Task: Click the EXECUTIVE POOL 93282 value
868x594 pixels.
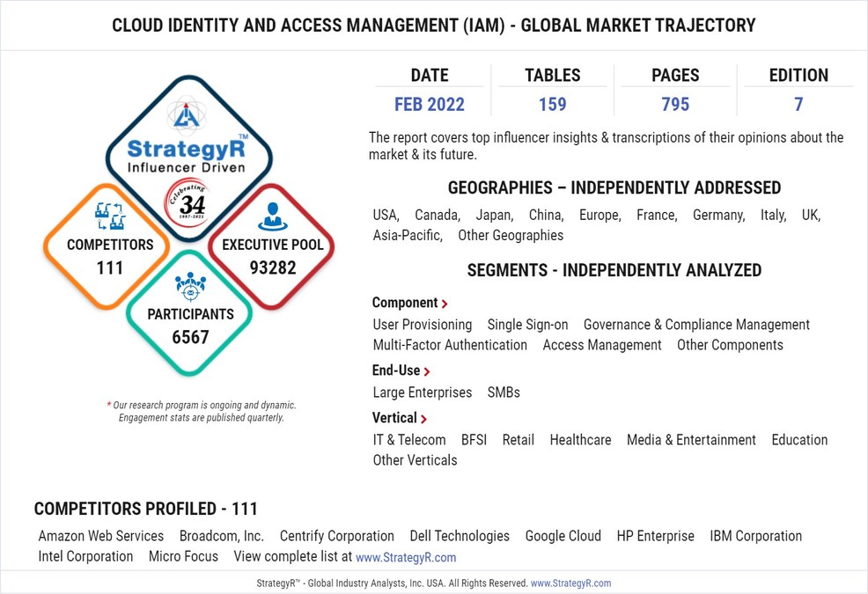Action: (x=272, y=268)
